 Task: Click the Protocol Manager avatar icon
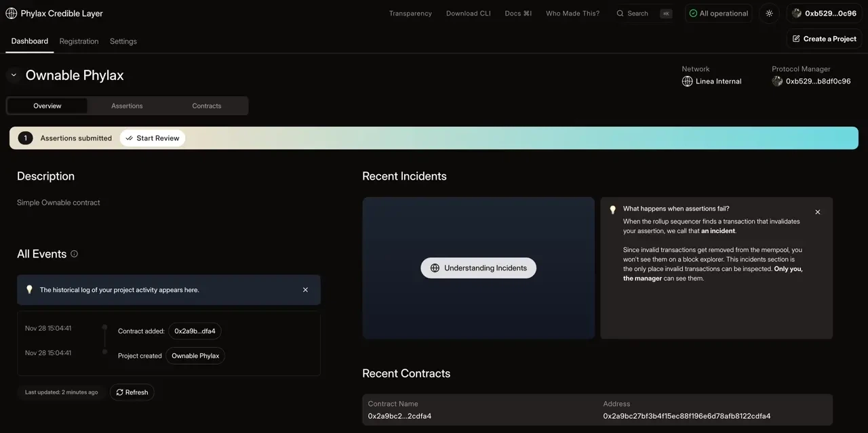pyautogui.click(x=777, y=81)
